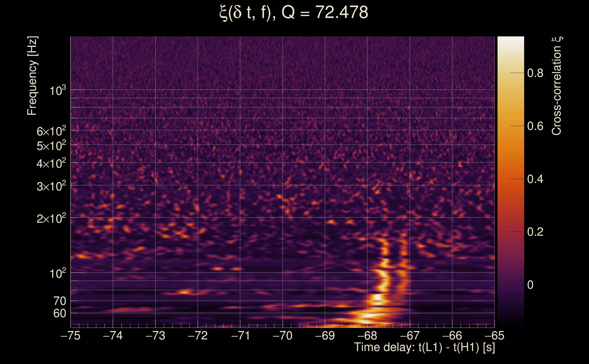Click the x-axis tick label −75
Screen dimensions: 589x364
[70, 336]
